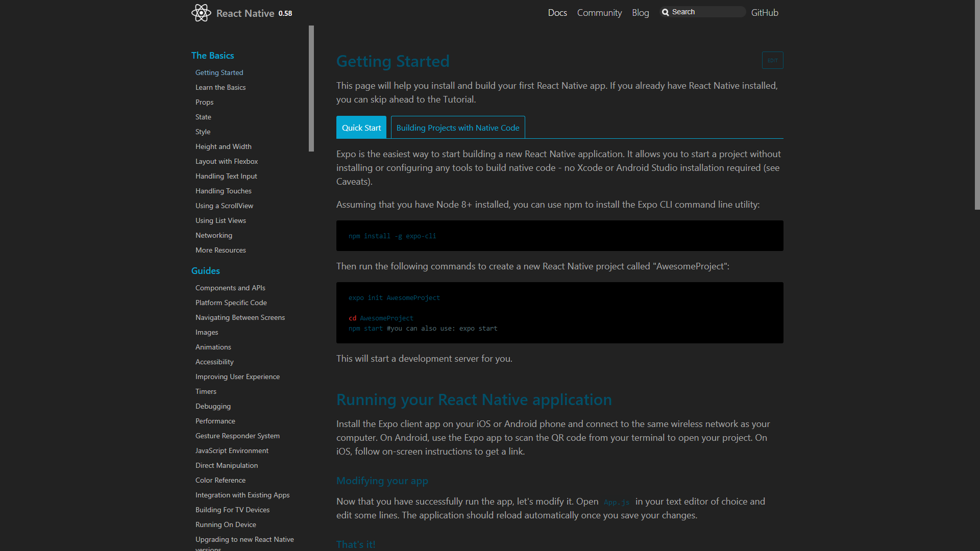Open Platform Specific Code guide
This screenshot has width=980, height=551.
pyautogui.click(x=231, y=303)
